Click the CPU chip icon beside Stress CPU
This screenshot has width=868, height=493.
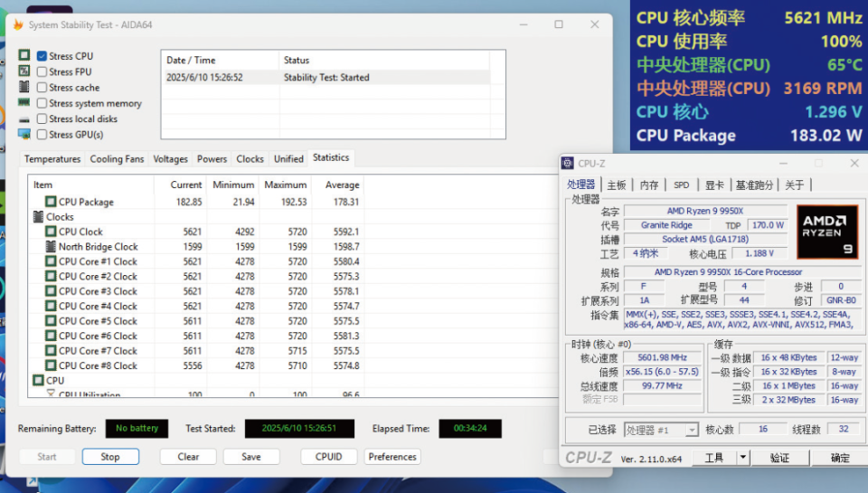(24, 56)
